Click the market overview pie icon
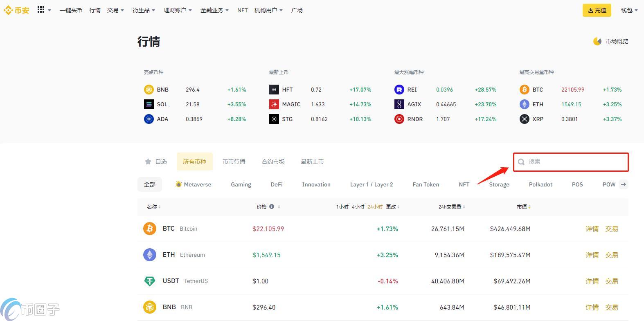The height and width of the screenshot is (321, 644). pyautogui.click(x=597, y=41)
